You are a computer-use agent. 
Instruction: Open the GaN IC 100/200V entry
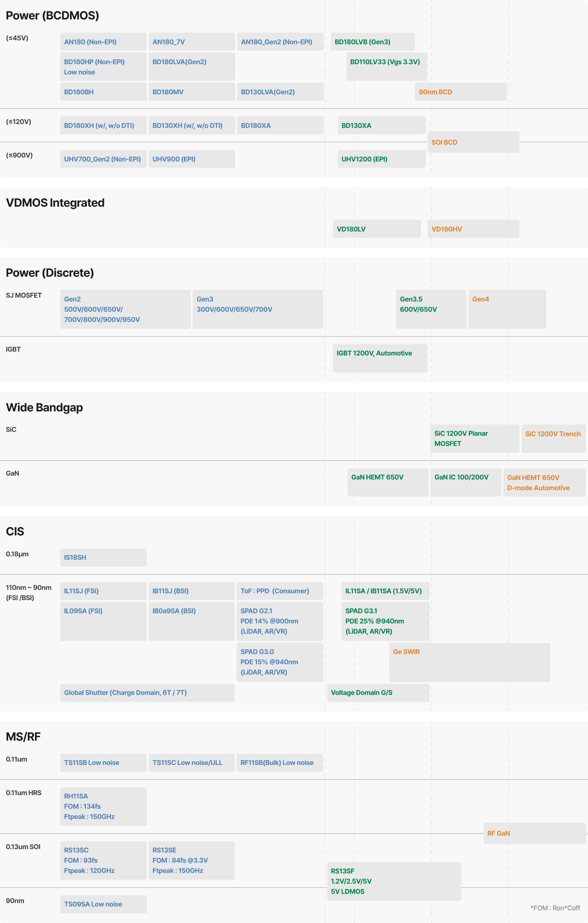466,482
